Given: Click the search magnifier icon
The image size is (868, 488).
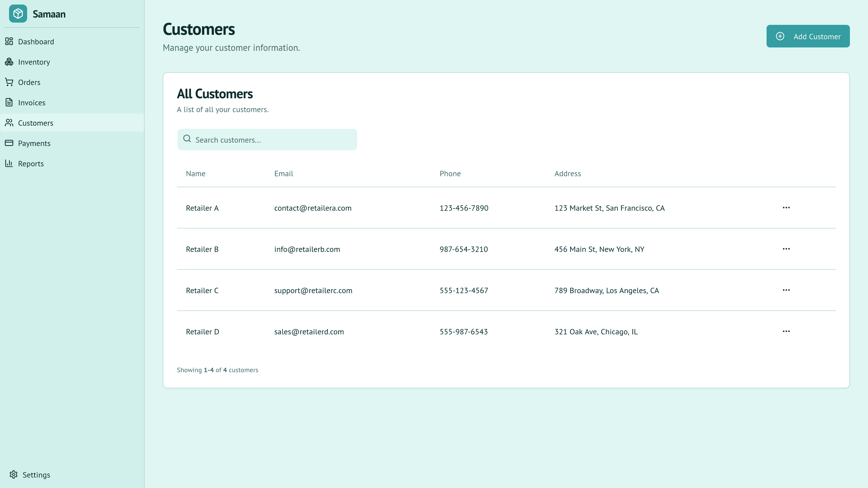Looking at the screenshot, I should [x=187, y=139].
